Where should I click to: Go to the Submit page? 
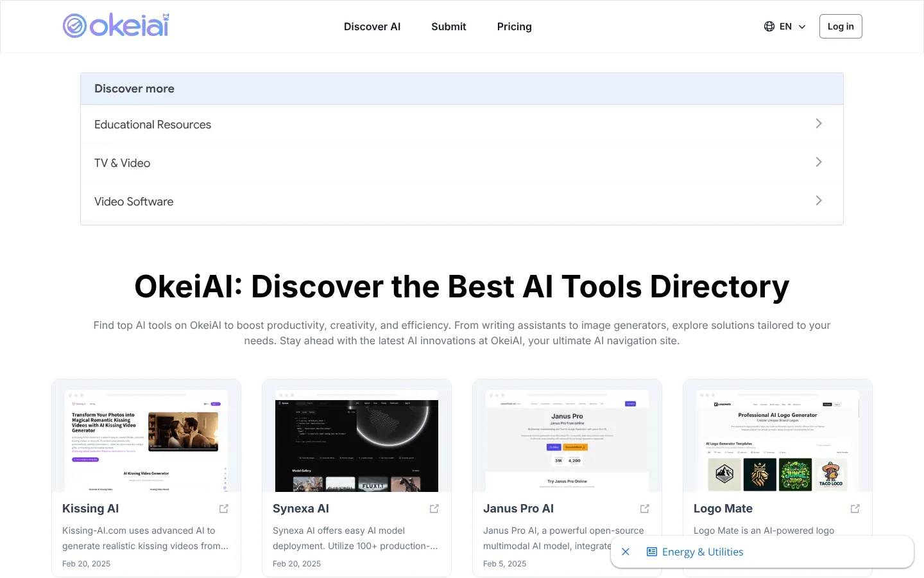tap(449, 26)
